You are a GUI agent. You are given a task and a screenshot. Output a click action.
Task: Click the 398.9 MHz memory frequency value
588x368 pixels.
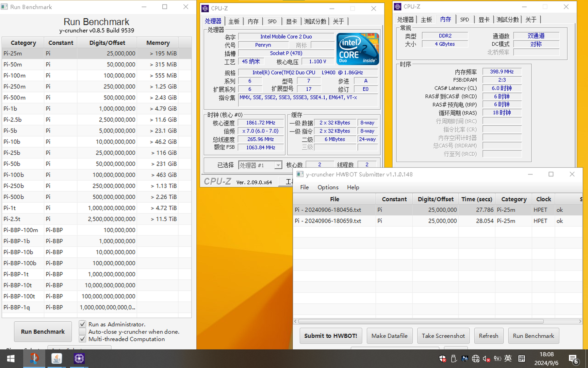click(502, 72)
